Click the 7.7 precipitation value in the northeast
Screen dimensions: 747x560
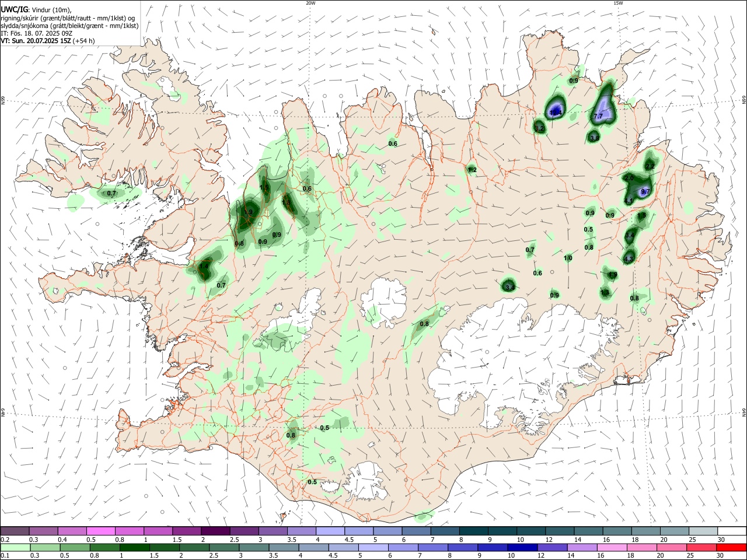coord(598,117)
